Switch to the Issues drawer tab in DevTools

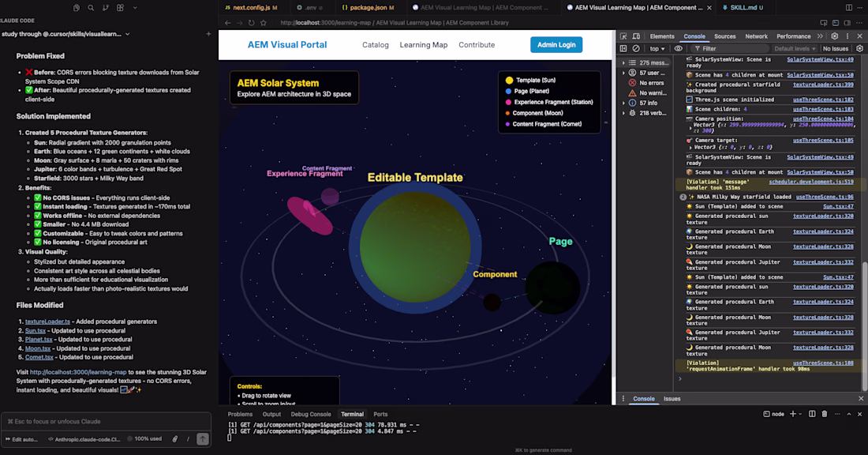pyautogui.click(x=672, y=398)
